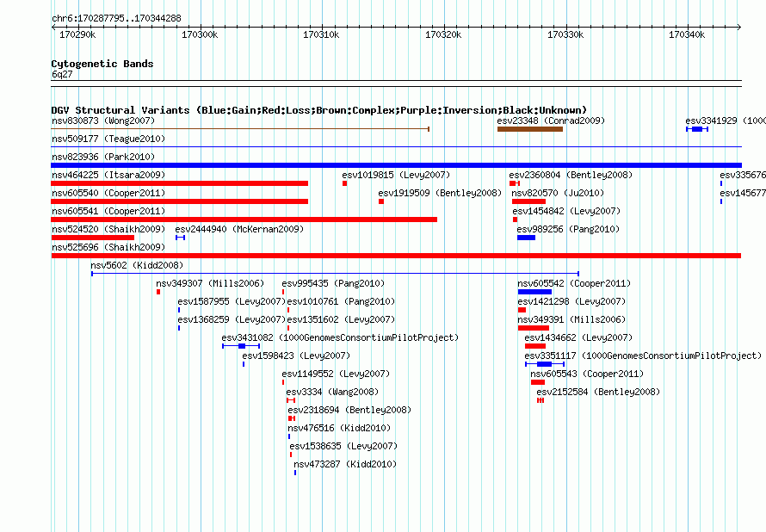Image resolution: width=766 pixels, height=532 pixels.
Task: Select the esv1368259 (Levy2007) label
Action: pyautogui.click(x=232, y=319)
